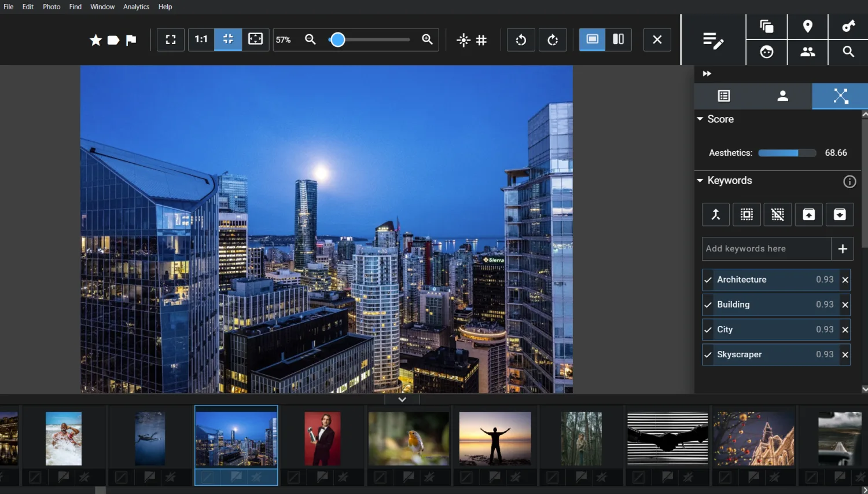Collapse the right panel with the double arrow
This screenshot has width=868, height=494.
coord(707,74)
